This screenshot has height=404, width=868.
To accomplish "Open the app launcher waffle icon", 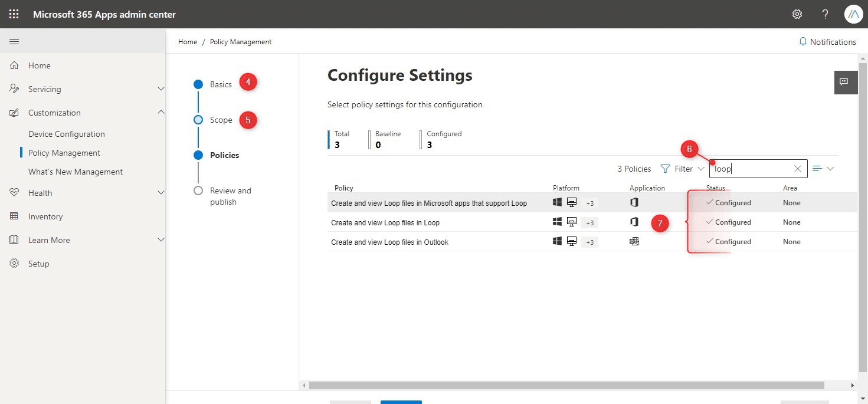I will point(14,14).
